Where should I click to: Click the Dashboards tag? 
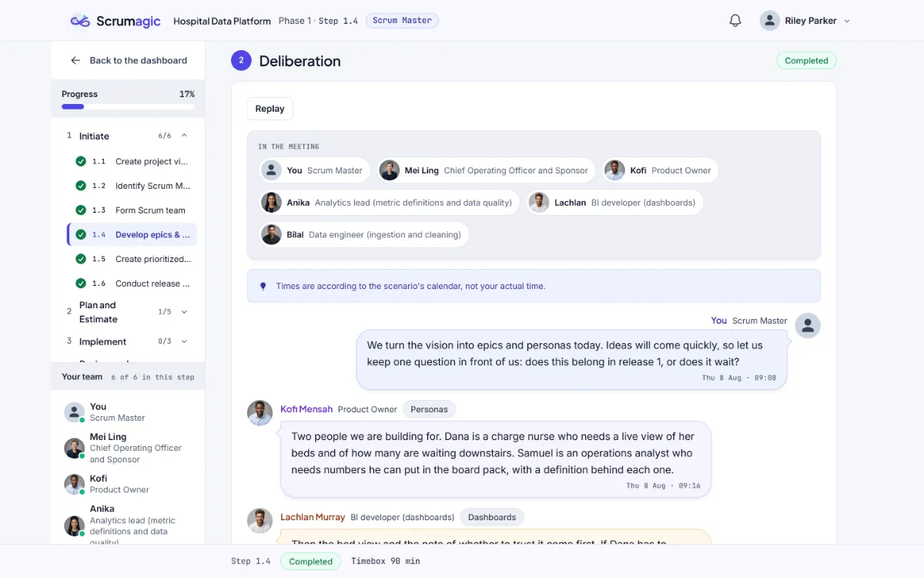492,517
